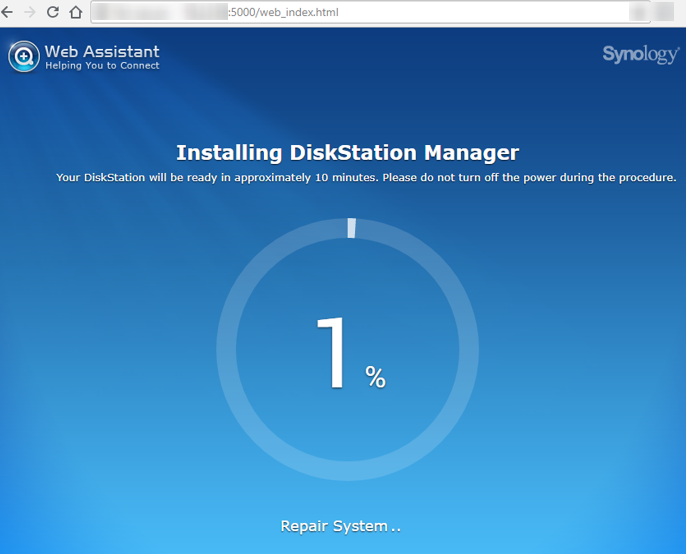Click the Web Assistant title text
Image resolution: width=688 pixels, height=554 pixels.
102,51
